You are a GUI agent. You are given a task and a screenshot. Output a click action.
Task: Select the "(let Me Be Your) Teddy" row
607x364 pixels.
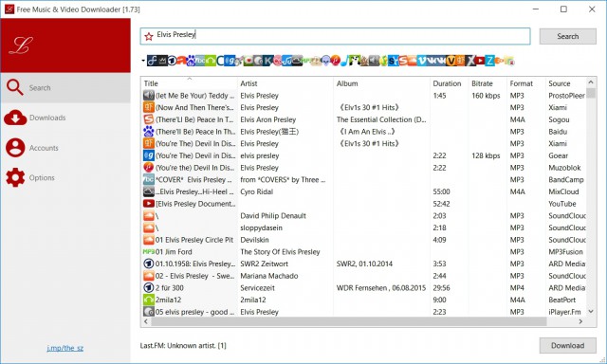(364, 95)
